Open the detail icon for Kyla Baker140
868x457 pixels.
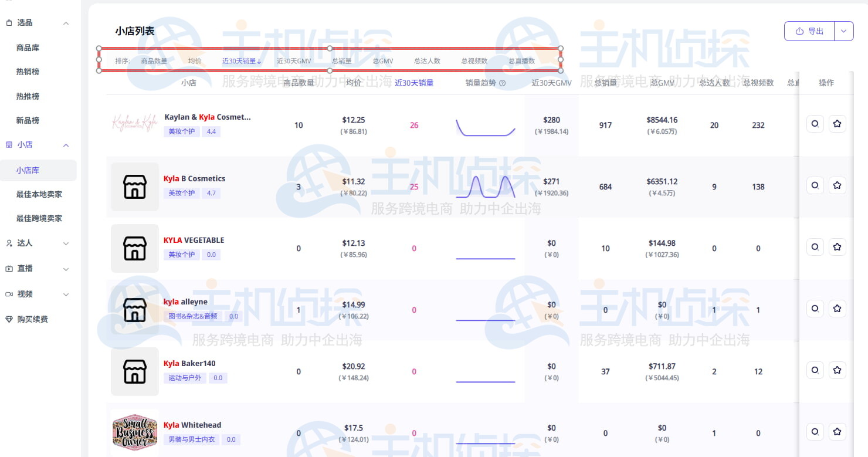pyautogui.click(x=815, y=370)
